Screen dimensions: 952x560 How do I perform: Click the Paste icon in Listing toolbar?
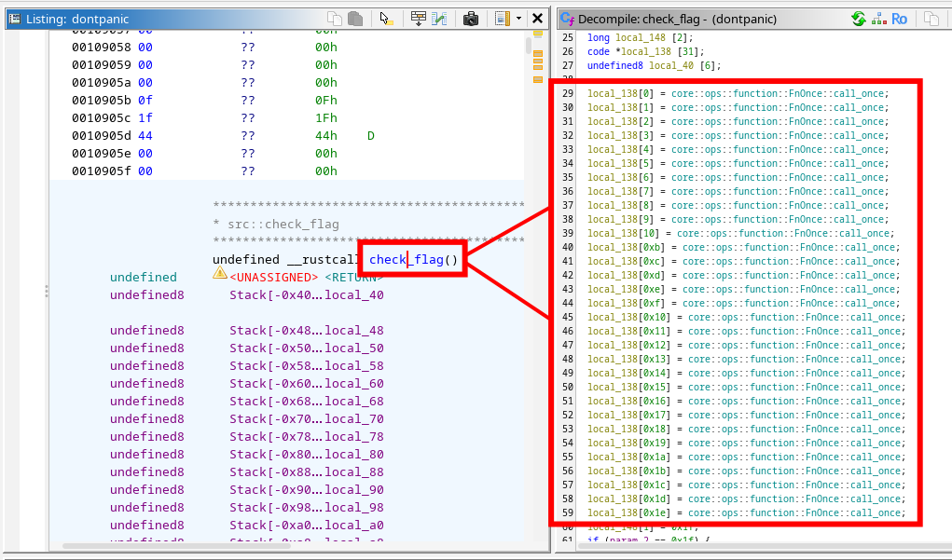(x=355, y=19)
